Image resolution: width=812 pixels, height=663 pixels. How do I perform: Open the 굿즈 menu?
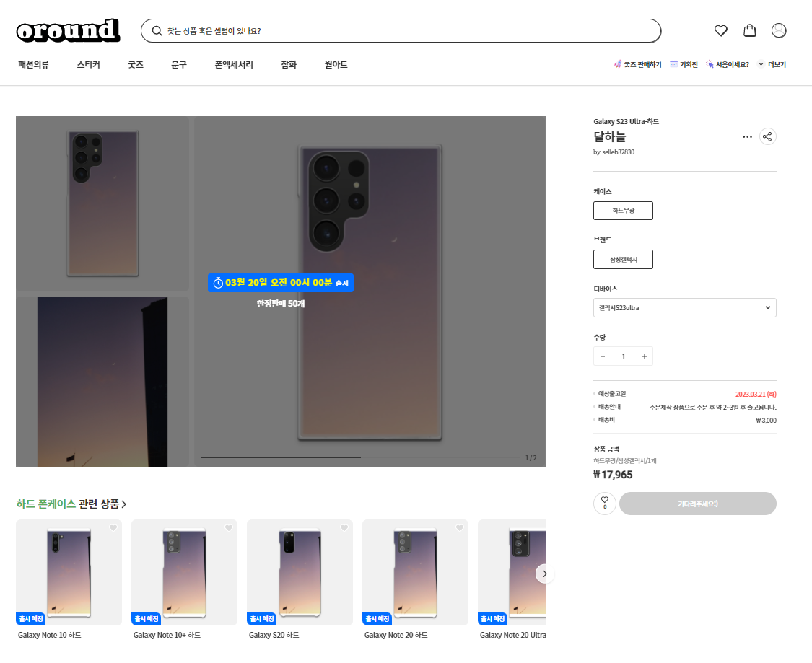click(x=136, y=64)
